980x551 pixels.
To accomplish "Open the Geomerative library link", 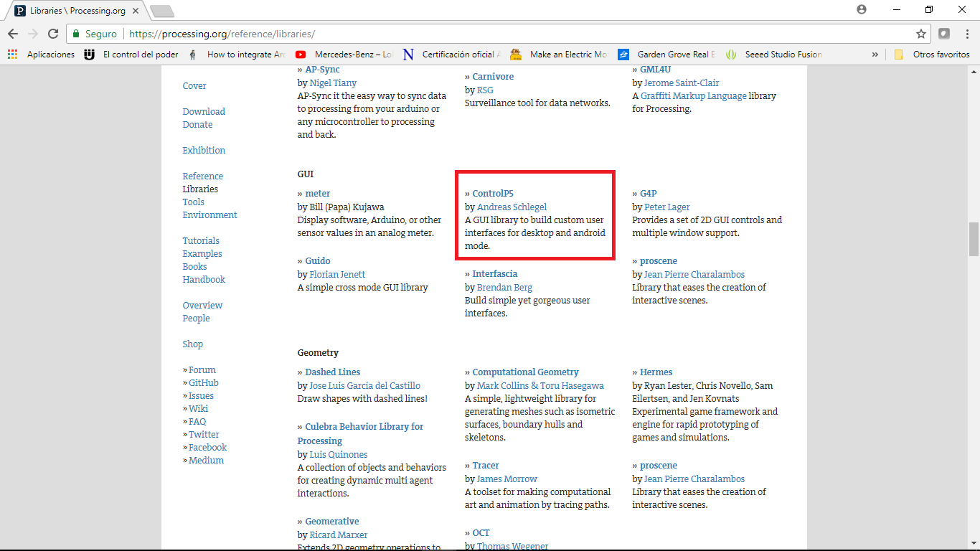I will click(x=332, y=522).
